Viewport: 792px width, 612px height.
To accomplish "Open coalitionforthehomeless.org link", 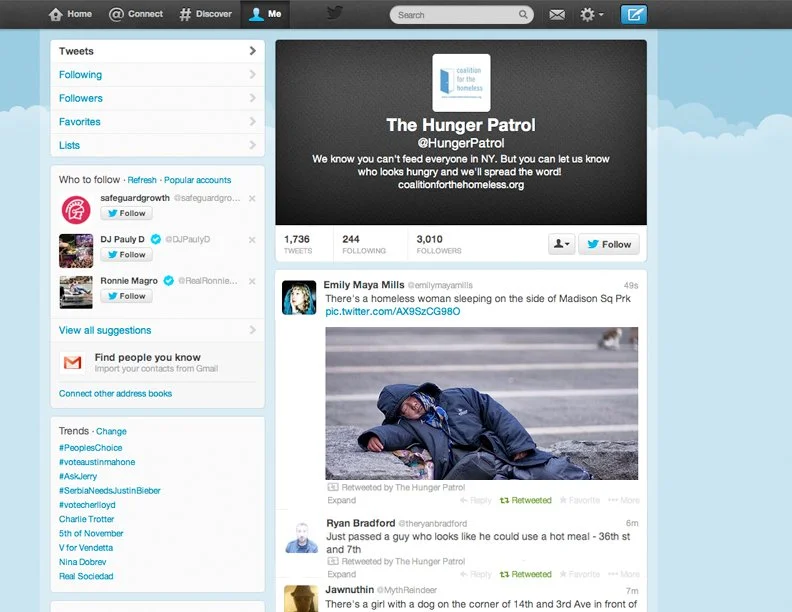I will pos(461,185).
